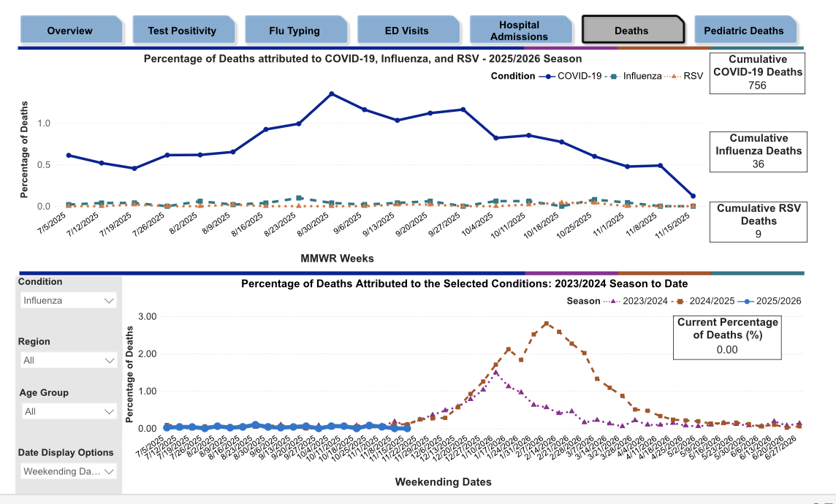
Task: Select the 2023/2024 season legend marker
Action: (612, 301)
